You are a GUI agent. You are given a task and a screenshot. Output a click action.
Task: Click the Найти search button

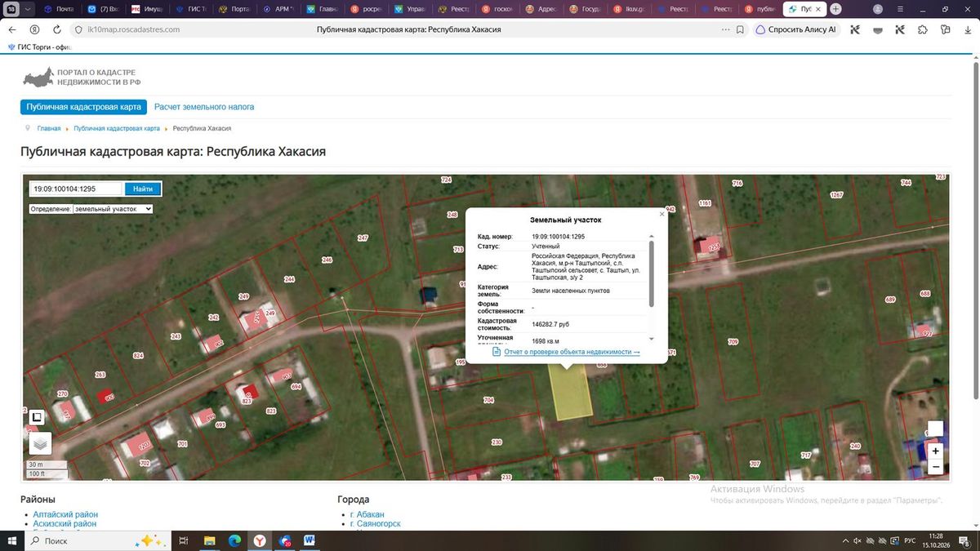click(143, 189)
